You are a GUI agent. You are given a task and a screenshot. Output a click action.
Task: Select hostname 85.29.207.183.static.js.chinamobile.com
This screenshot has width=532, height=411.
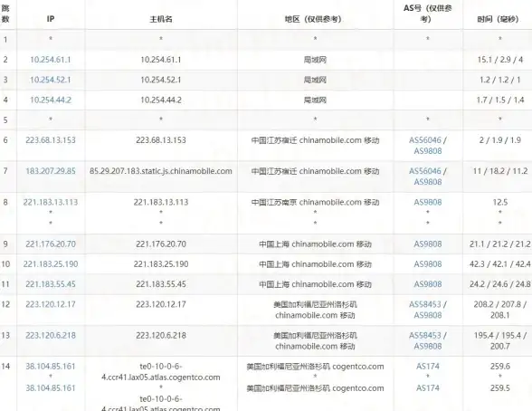pyautogui.click(x=161, y=171)
